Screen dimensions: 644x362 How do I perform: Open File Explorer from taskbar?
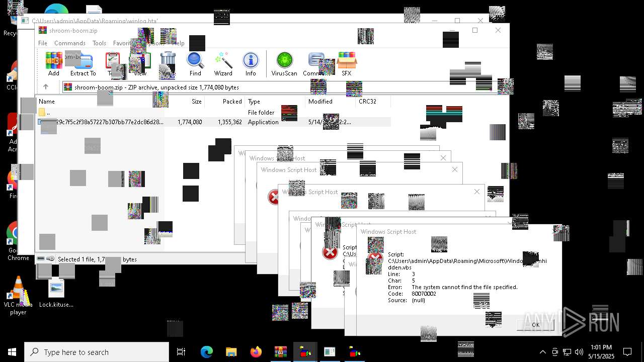coord(231,352)
